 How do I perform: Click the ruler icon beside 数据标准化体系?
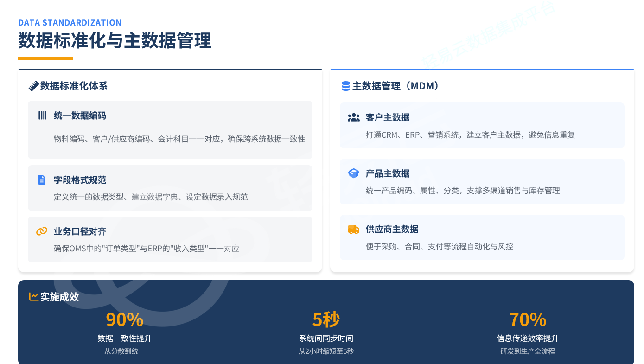coord(33,86)
